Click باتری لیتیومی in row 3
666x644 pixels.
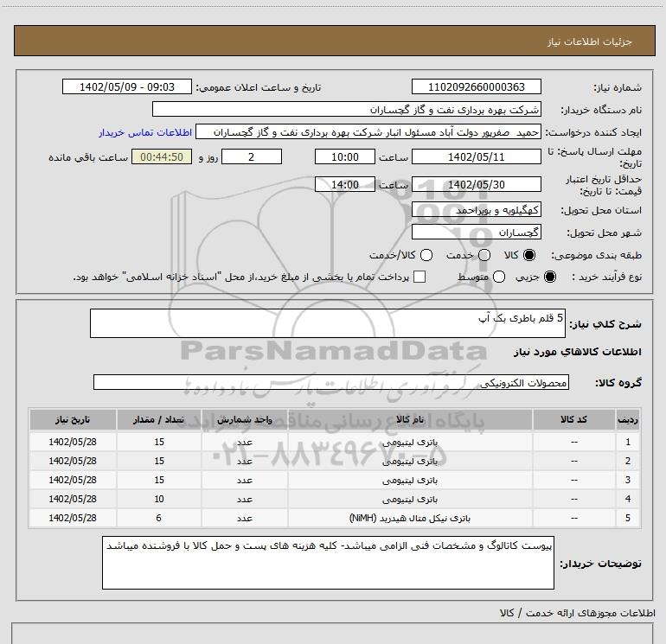click(410, 481)
